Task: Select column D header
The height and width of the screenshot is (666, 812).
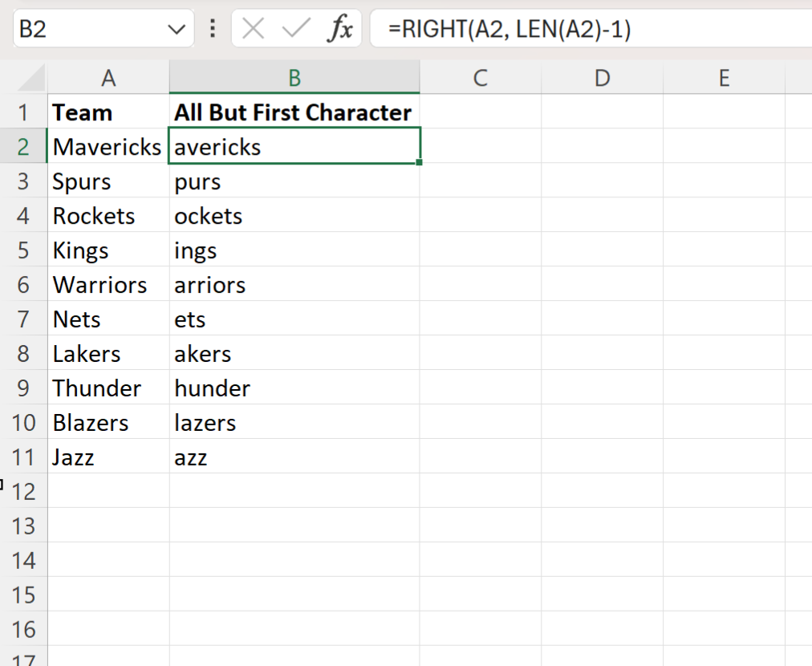Action: tap(602, 78)
